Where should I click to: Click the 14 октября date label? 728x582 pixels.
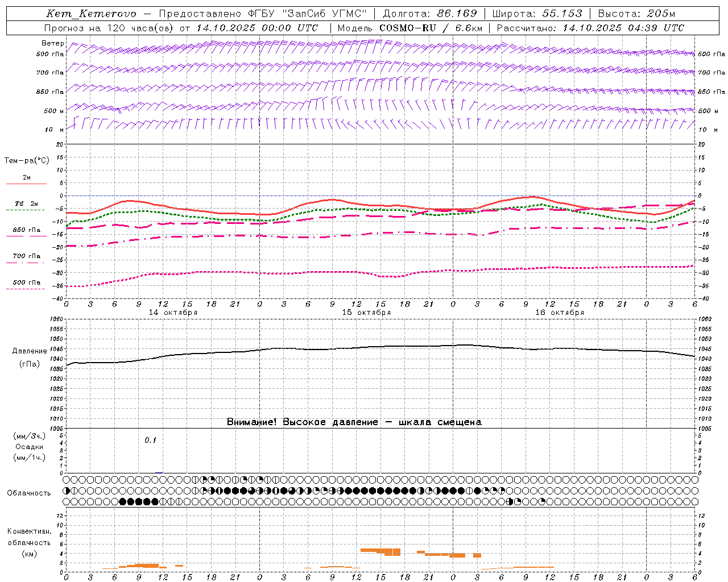[x=173, y=313]
